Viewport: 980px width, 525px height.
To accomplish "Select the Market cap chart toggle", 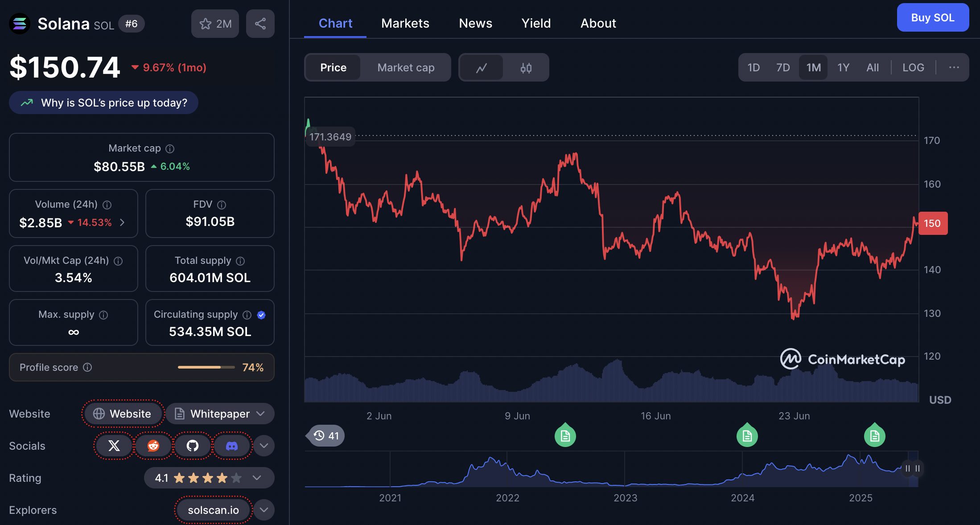I will [406, 68].
